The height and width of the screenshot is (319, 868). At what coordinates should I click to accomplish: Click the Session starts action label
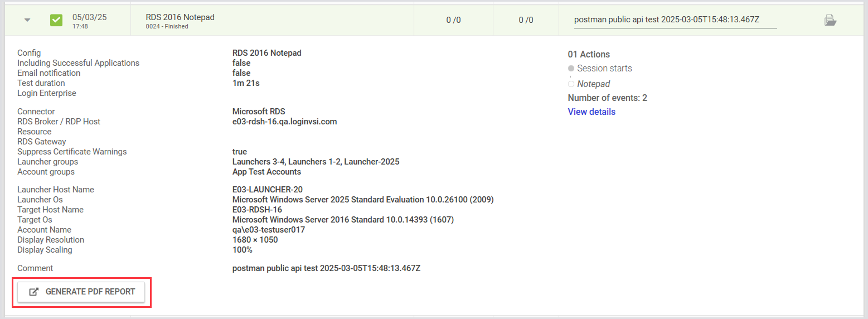[604, 69]
